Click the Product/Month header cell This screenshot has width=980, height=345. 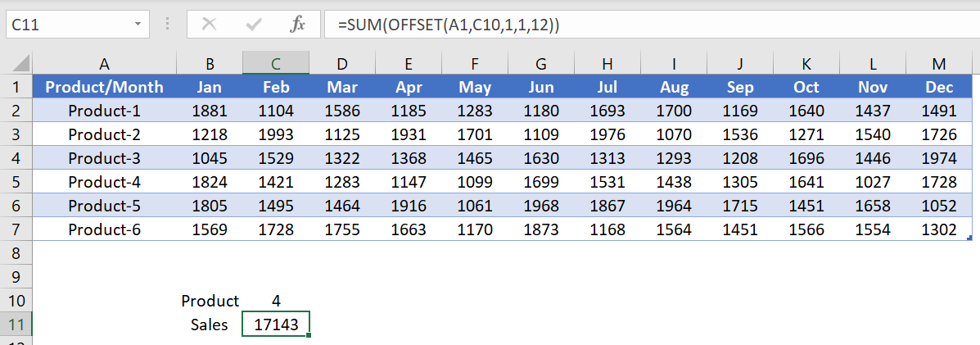coord(104,87)
